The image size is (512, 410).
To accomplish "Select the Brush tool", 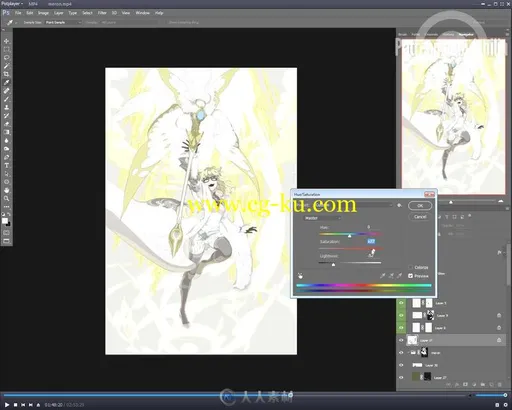I will point(6,99).
